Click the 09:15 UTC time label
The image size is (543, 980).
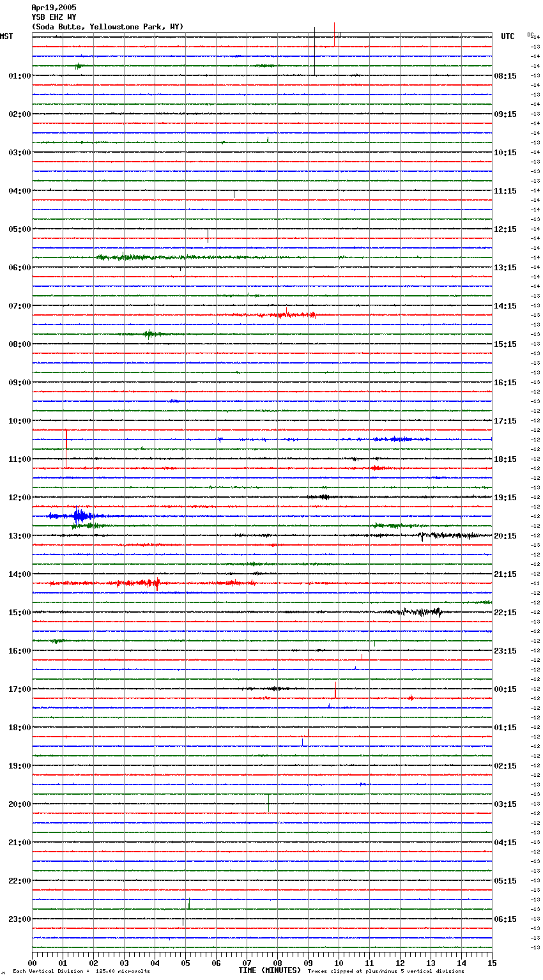click(x=505, y=114)
